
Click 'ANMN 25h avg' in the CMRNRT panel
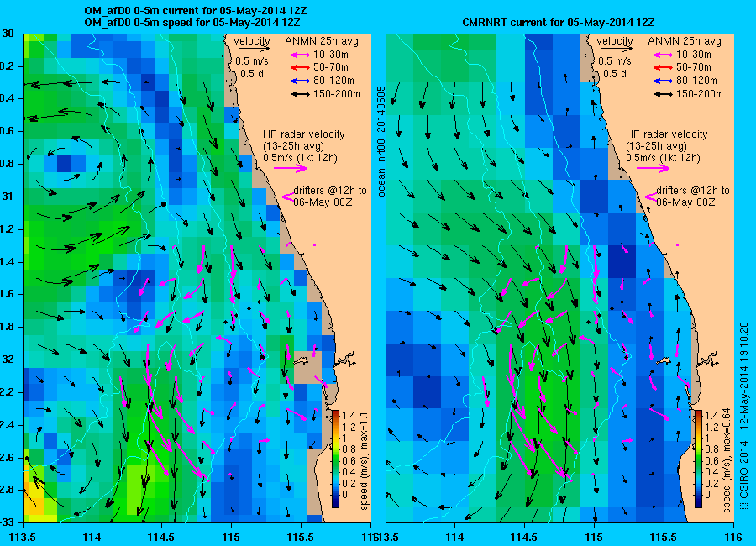pyautogui.click(x=685, y=41)
